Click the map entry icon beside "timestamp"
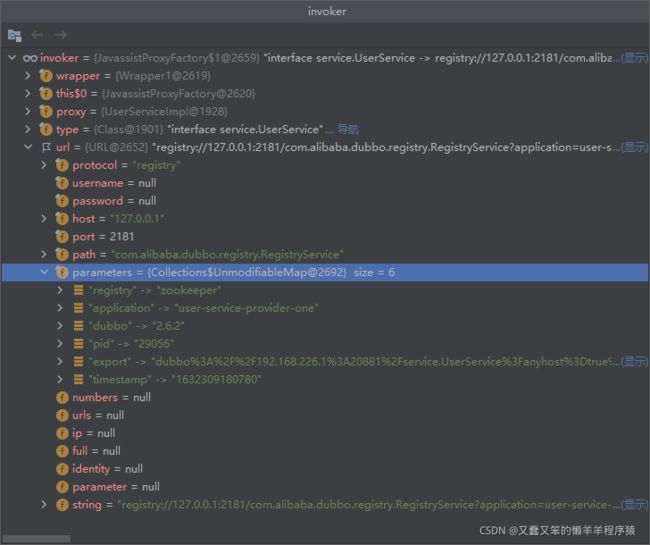The image size is (650, 545). tap(78, 379)
